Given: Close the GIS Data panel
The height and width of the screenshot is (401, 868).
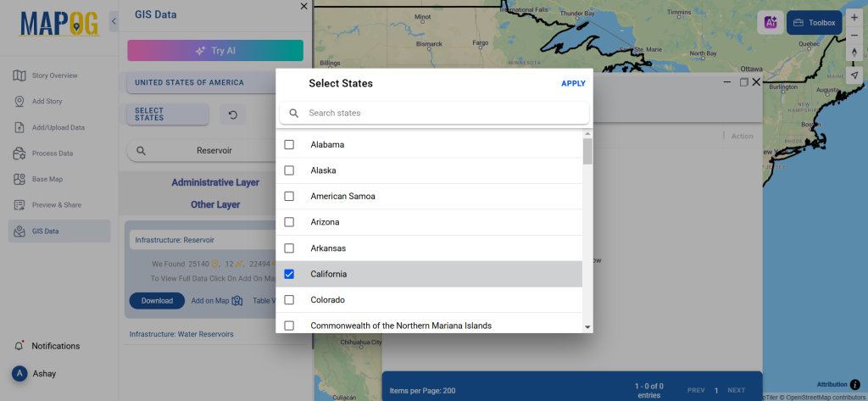Looking at the screenshot, I should point(304,7).
